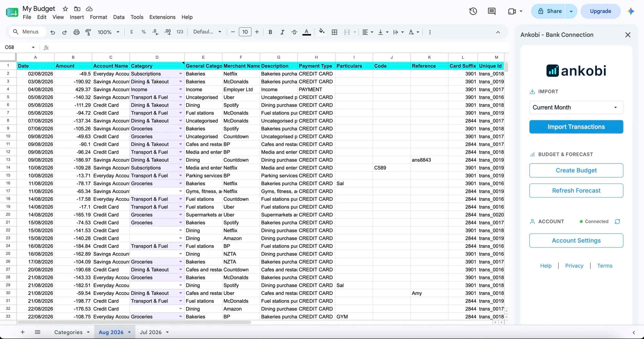Open the text color picker
The height and width of the screenshot is (339, 644).
click(x=307, y=32)
